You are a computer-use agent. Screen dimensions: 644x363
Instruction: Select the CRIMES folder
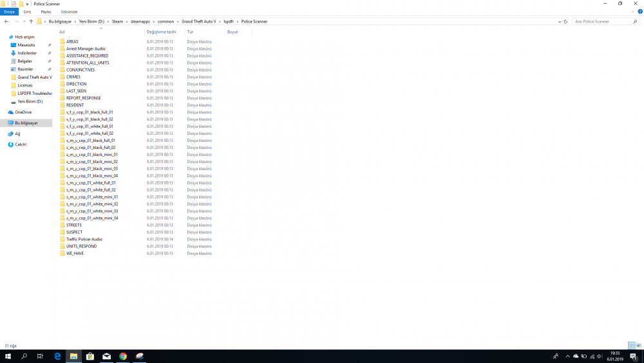tap(73, 77)
